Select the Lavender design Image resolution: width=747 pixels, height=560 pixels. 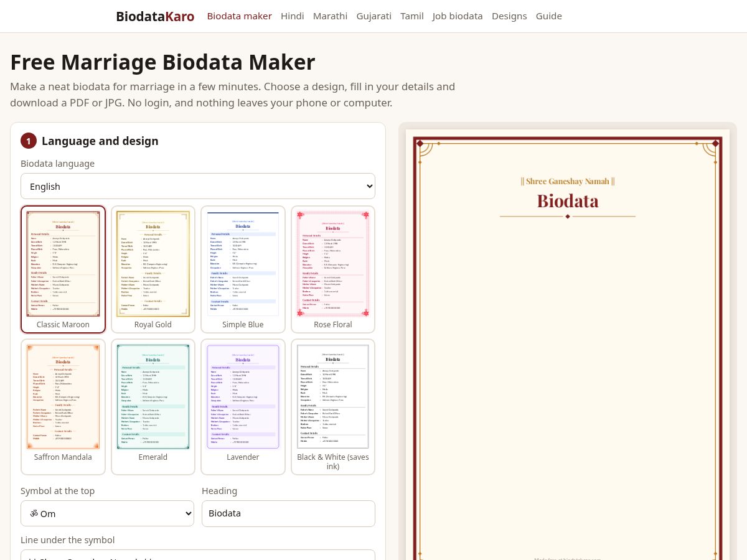coord(243,407)
